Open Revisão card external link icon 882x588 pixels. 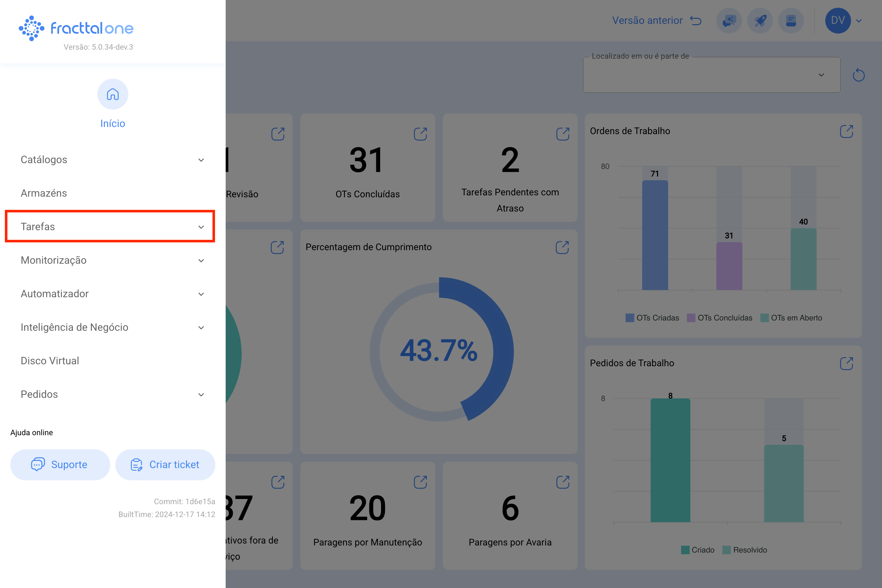278,134
